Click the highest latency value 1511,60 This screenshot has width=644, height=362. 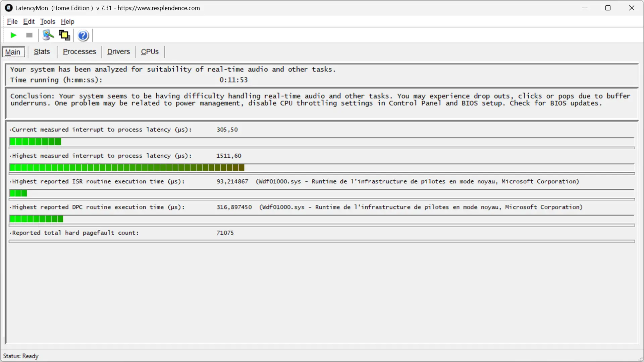coord(229,156)
